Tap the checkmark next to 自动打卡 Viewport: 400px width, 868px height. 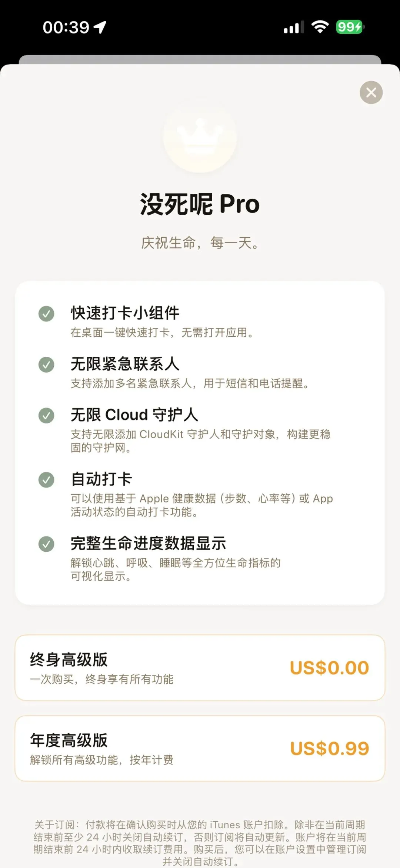coord(46,480)
